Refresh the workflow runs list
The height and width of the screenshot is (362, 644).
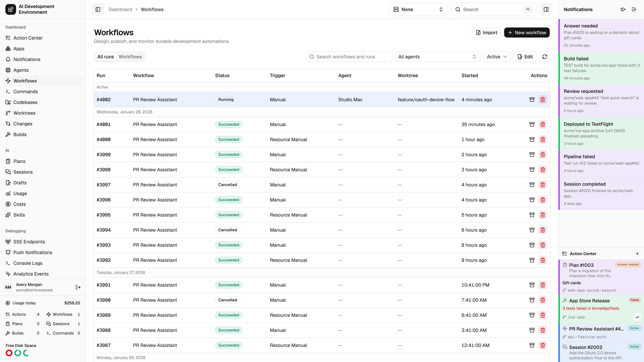(545, 57)
